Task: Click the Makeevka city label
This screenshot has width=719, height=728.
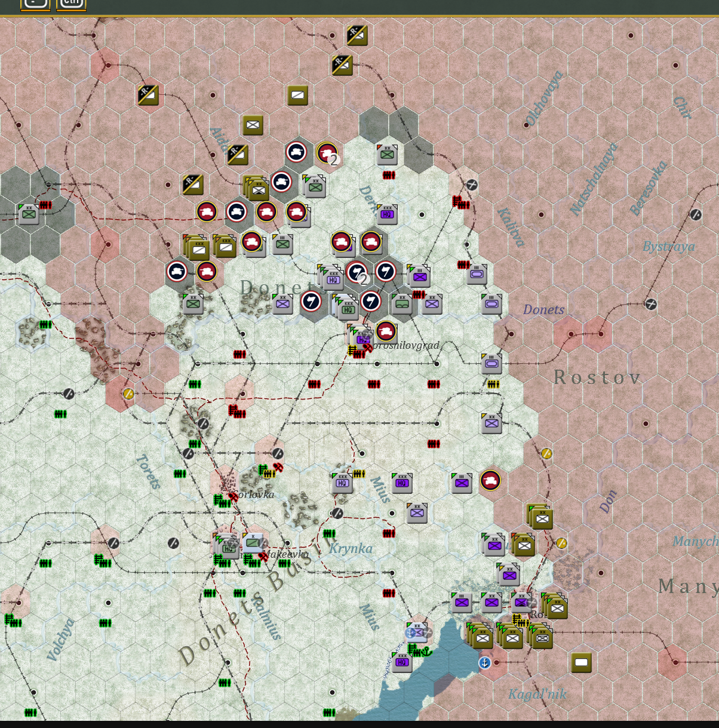Action: click(287, 554)
